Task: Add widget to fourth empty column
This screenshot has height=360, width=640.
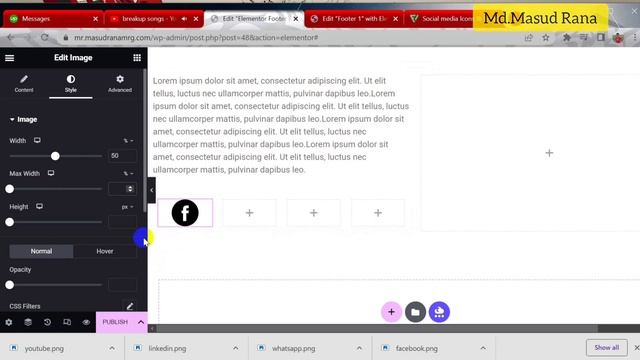Action: [x=378, y=213]
